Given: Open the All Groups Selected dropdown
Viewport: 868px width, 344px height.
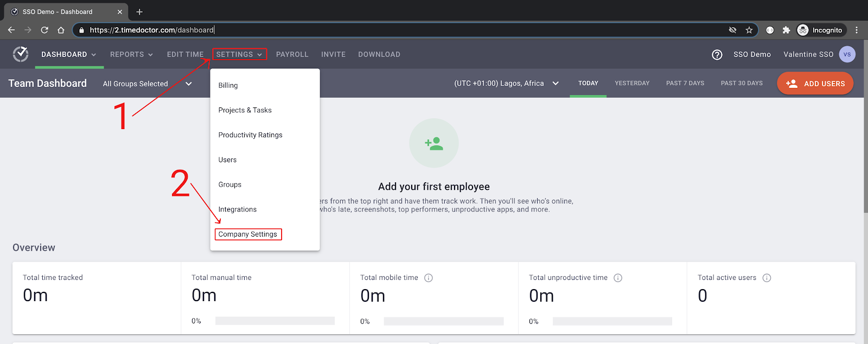Looking at the screenshot, I should 148,84.
